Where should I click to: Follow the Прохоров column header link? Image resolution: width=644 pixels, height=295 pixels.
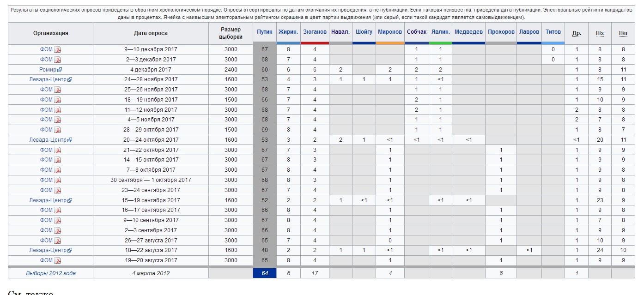(x=501, y=32)
